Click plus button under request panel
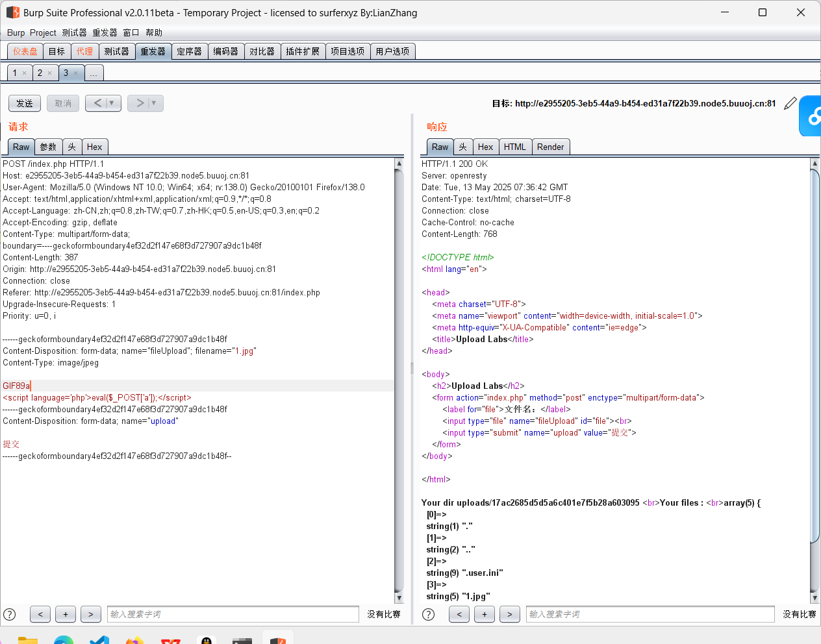The image size is (821, 644). coord(66,614)
